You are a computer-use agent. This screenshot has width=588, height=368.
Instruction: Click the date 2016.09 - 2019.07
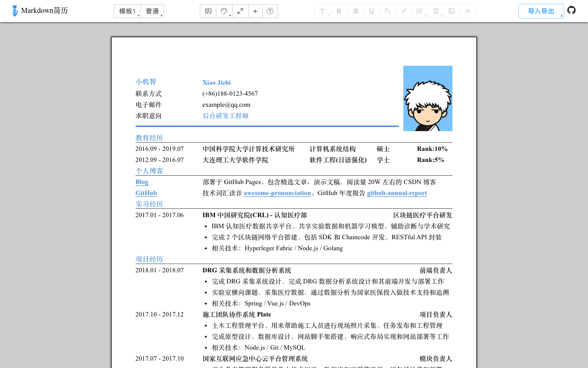[x=159, y=149]
